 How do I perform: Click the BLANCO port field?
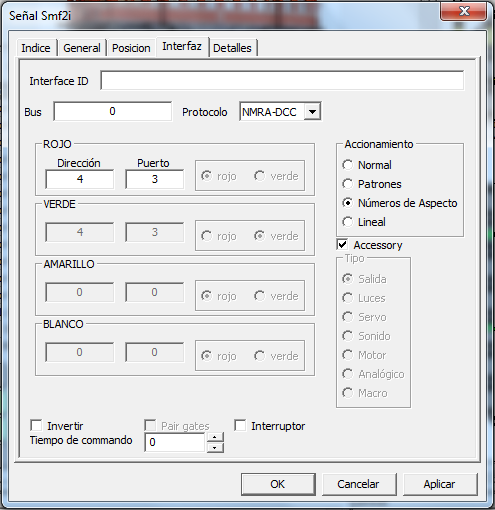154,352
